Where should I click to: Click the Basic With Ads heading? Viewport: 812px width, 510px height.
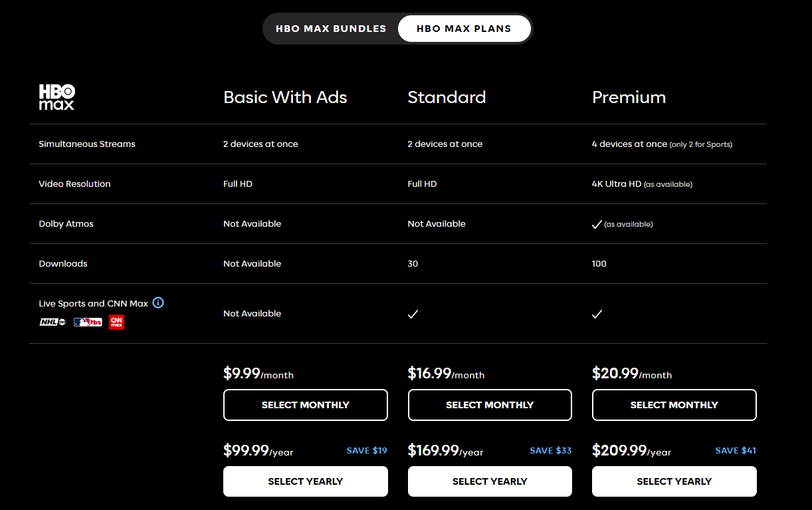tap(285, 97)
